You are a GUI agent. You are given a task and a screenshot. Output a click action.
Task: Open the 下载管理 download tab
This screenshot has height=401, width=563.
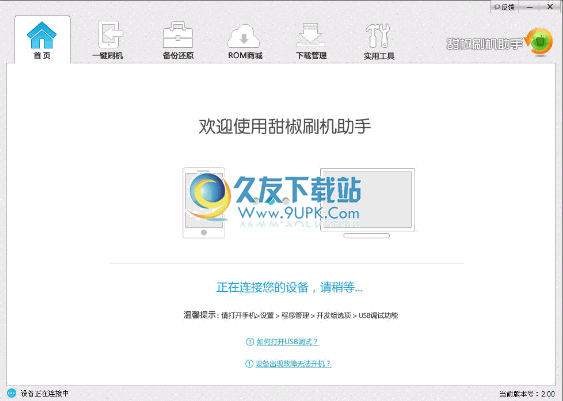[x=311, y=40]
